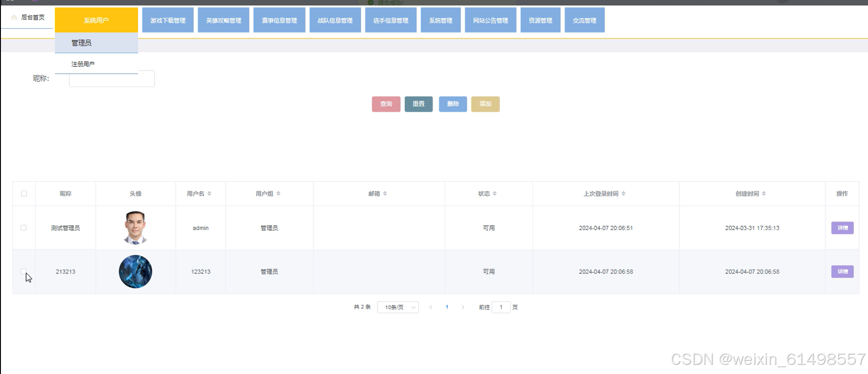Screen dimensions: 868x374
Task: Click the 重置 reset button
Action: (419, 104)
